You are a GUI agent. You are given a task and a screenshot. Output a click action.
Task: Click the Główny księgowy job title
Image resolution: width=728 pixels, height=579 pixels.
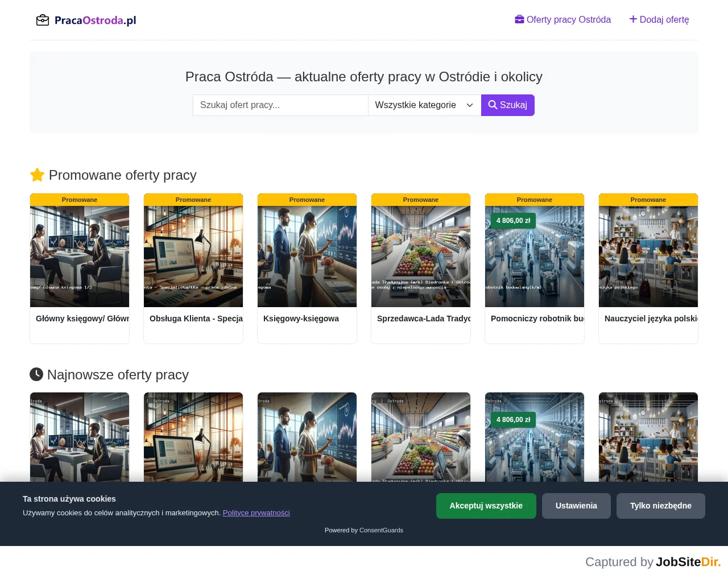click(82, 319)
